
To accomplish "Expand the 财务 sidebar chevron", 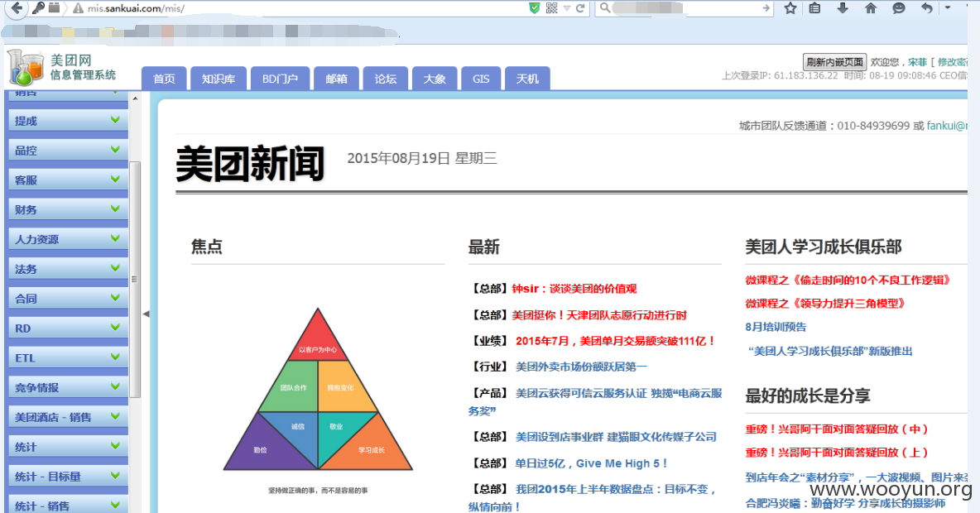I will point(115,209).
